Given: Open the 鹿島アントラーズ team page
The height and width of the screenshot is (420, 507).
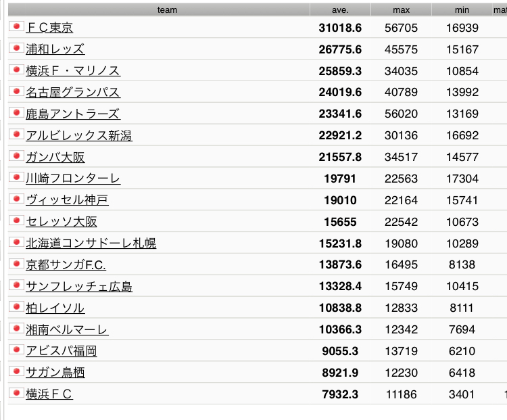Looking at the screenshot, I should tap(72, 114).
